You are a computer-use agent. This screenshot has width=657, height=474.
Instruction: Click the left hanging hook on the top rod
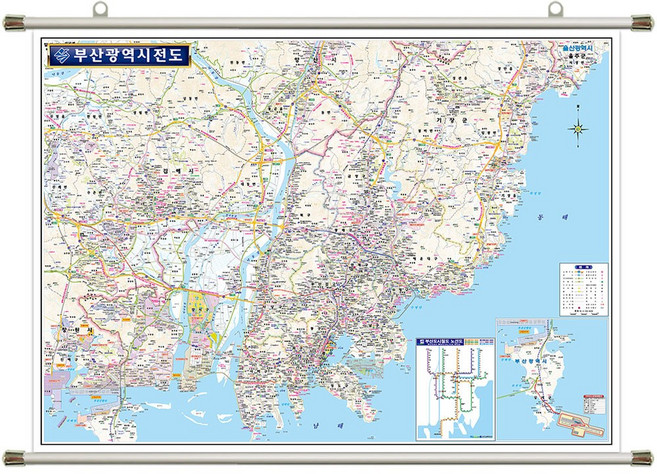click(100, 9)
